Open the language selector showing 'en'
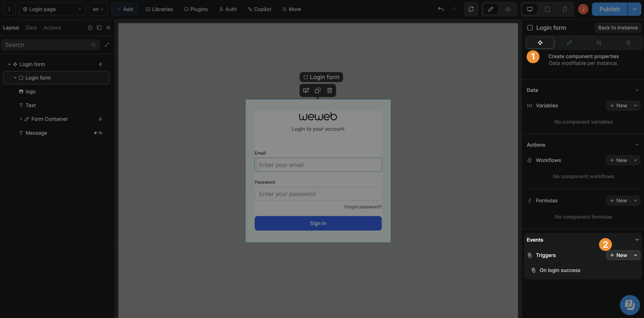The width and height of the screenshot is (644, 318). (98, 9)
